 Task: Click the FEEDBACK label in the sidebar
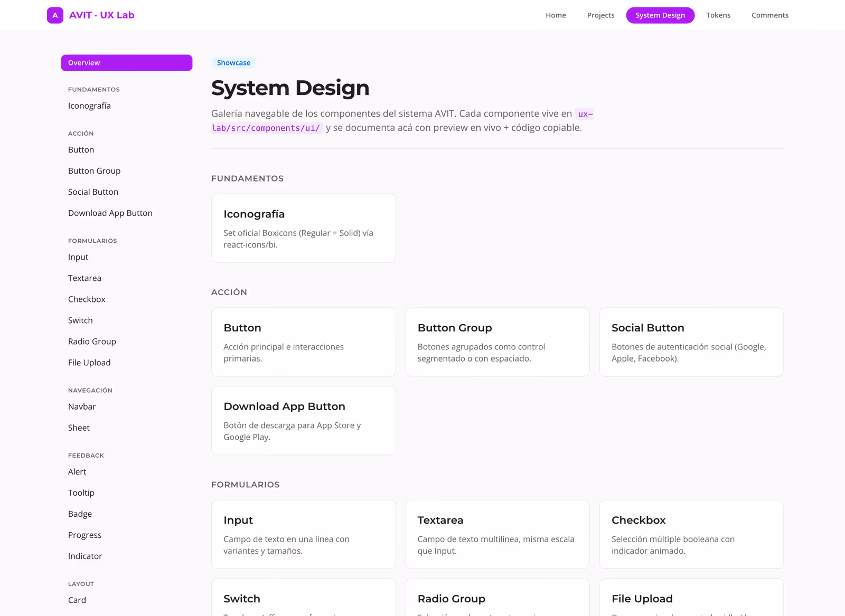[86, 456]
